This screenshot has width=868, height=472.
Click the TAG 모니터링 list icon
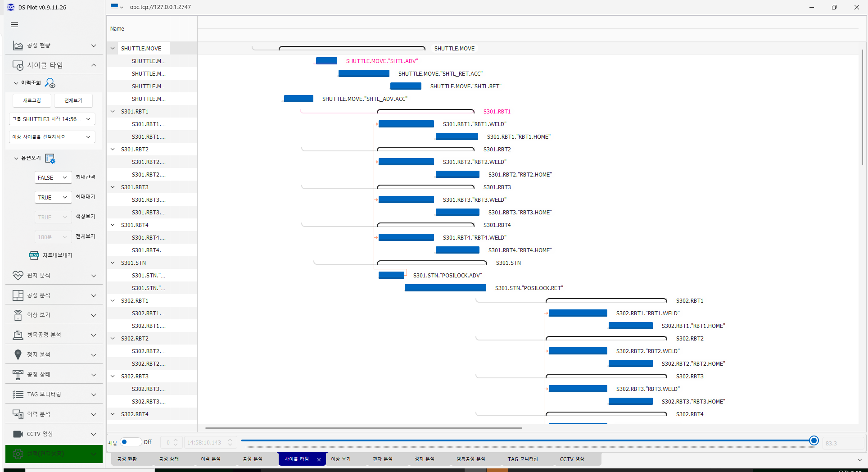[18, 395]
